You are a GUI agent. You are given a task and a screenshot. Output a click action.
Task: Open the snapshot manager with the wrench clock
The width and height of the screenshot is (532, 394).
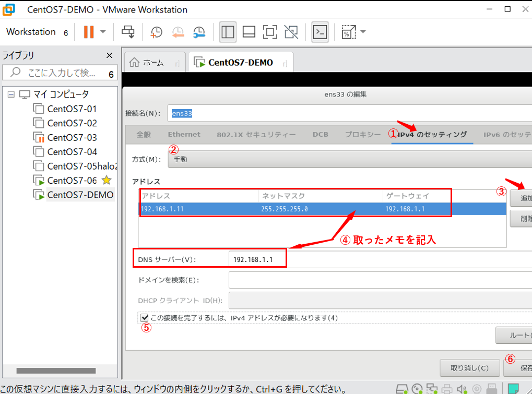coord(199,32)
